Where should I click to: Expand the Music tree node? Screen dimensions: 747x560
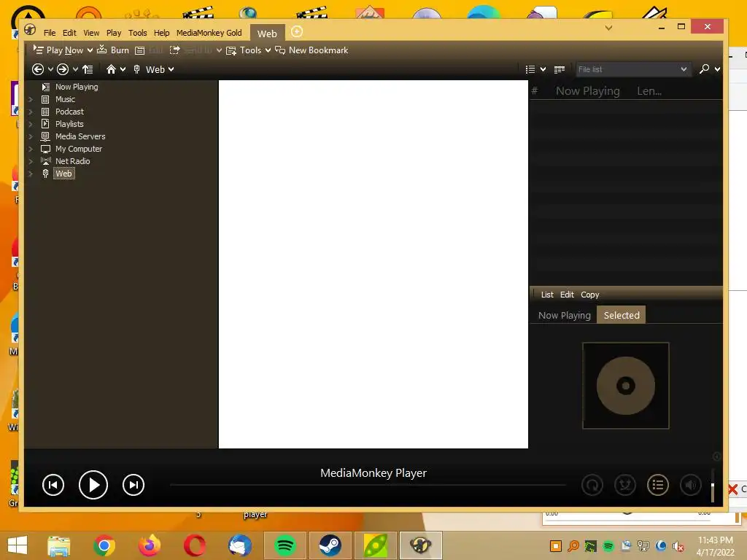tap(31, 99)
